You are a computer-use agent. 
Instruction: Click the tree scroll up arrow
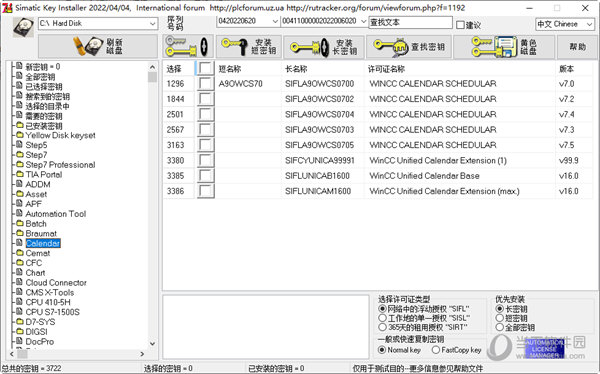(152, 67)
